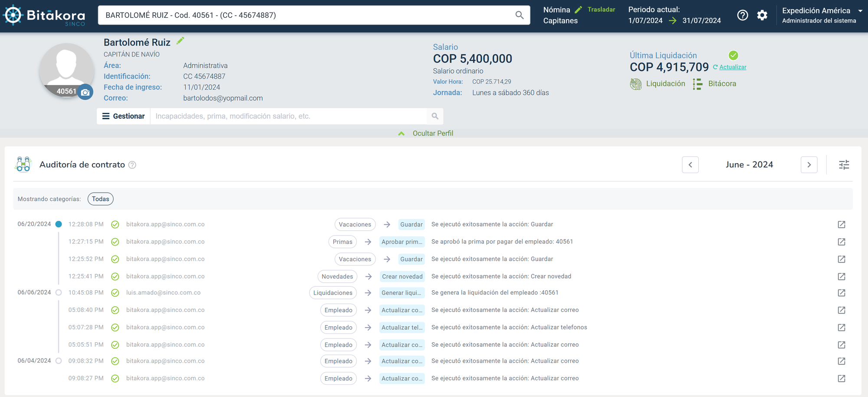Click the Guardar tag at 12:25:52 PM
This screenshot has height=397, width=868.
point(411,259)
